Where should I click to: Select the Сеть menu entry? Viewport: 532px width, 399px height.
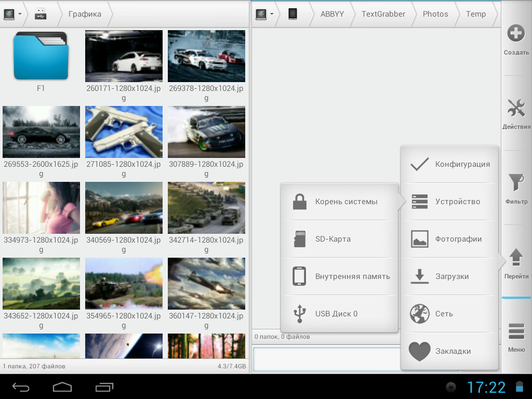click(449, 314)
